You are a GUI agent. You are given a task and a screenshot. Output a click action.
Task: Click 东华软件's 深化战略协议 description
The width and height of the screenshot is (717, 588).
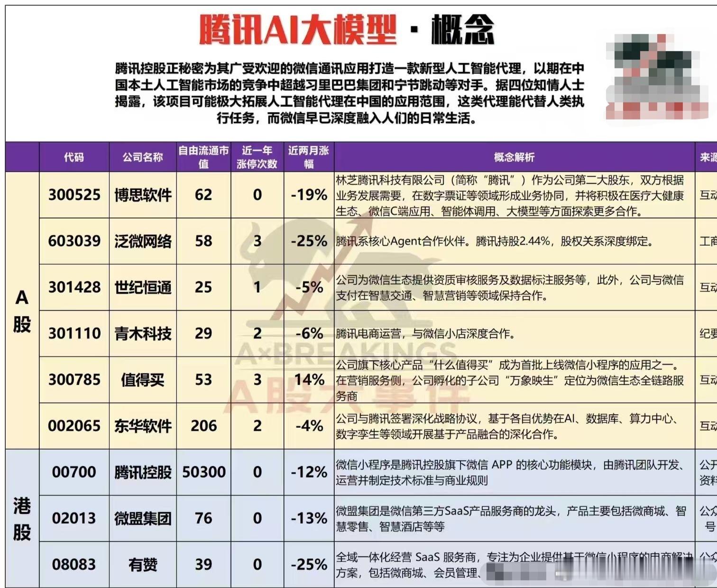[x=508, y=426]
